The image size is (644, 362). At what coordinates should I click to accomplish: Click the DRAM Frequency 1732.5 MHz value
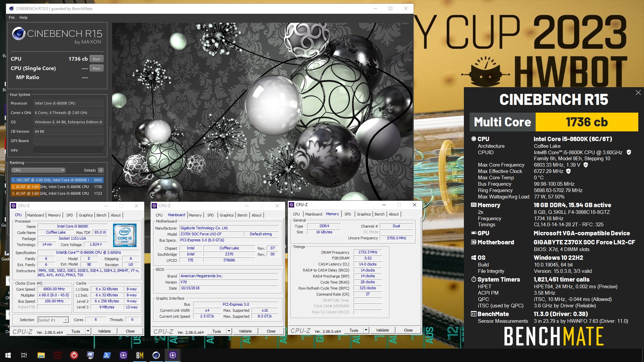[368, 252]
